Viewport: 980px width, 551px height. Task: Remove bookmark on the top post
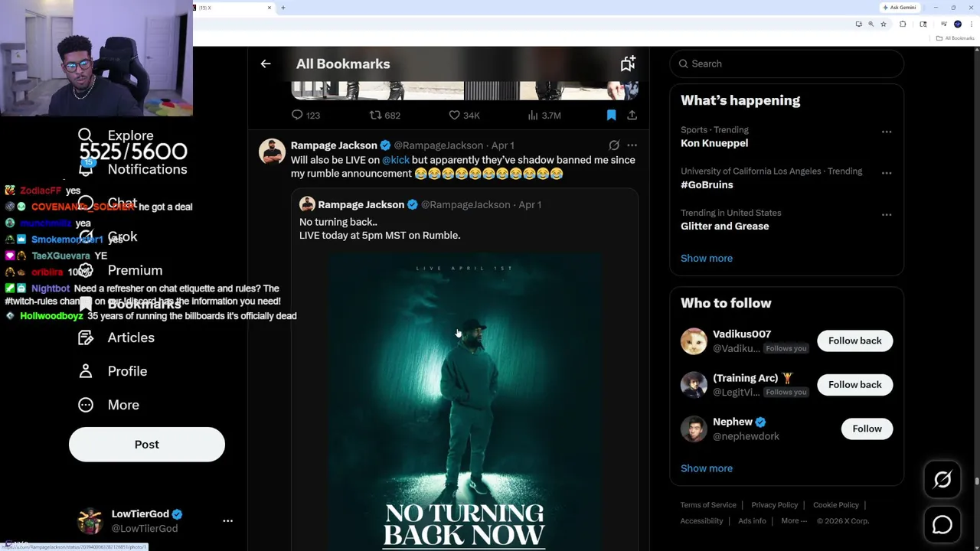coord(611,115)
